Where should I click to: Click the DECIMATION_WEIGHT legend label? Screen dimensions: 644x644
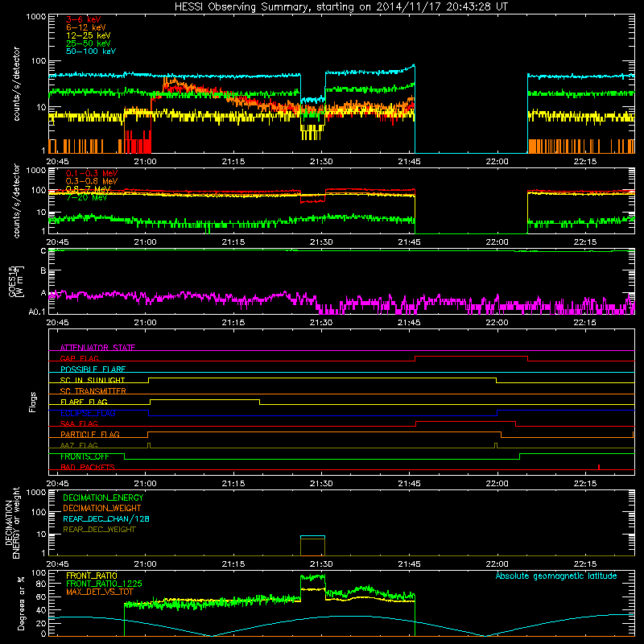(102, 508)
